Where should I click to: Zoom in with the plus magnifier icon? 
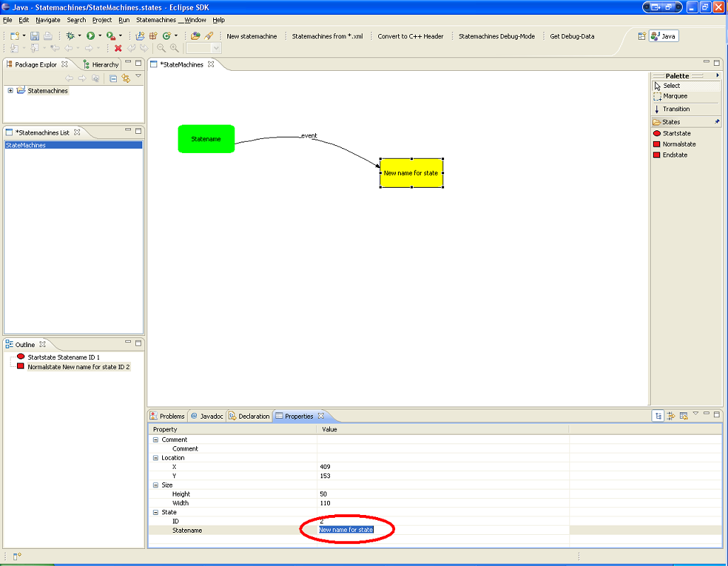pos(175,48)
